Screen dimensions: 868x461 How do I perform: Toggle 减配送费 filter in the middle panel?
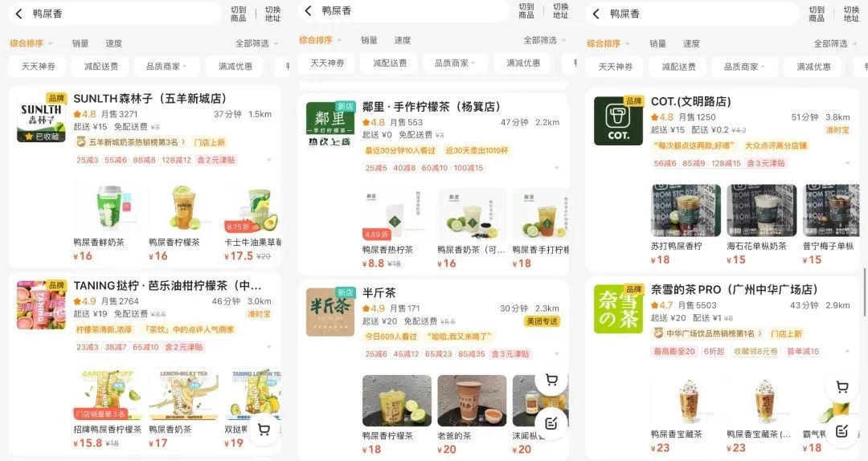click(x=390, y=63)
